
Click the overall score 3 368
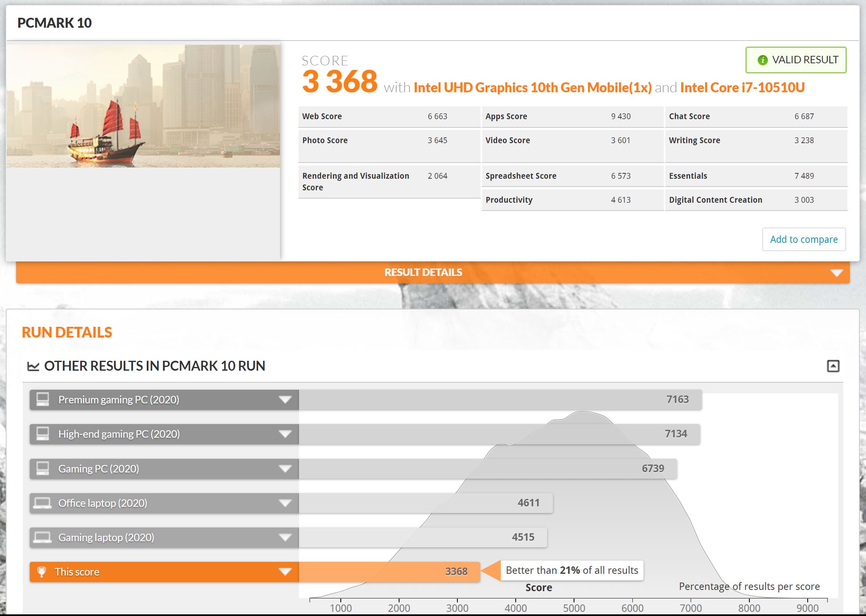pos(339,81)
